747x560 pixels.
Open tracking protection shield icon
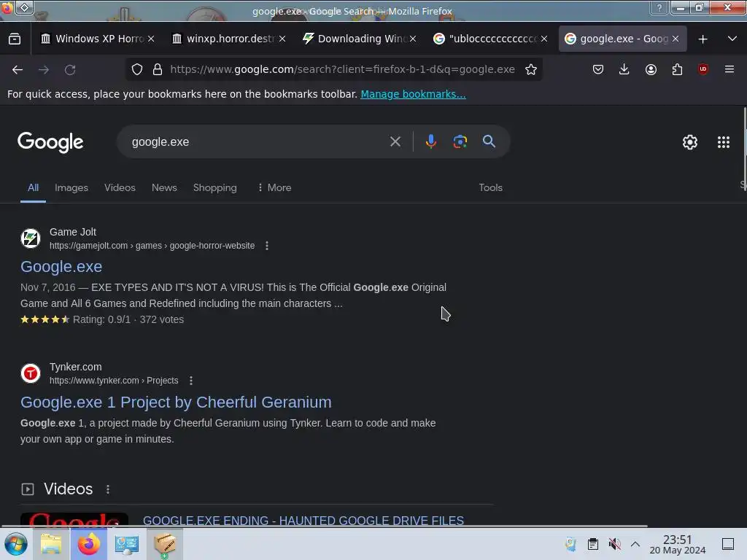[x=137, y=69]
